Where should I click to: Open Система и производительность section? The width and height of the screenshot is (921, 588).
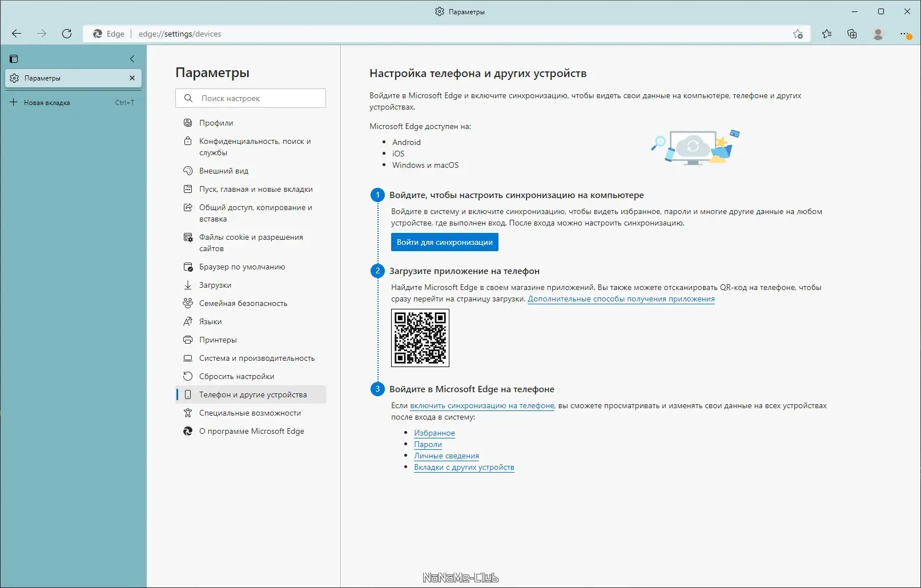(x=251, y=358)
